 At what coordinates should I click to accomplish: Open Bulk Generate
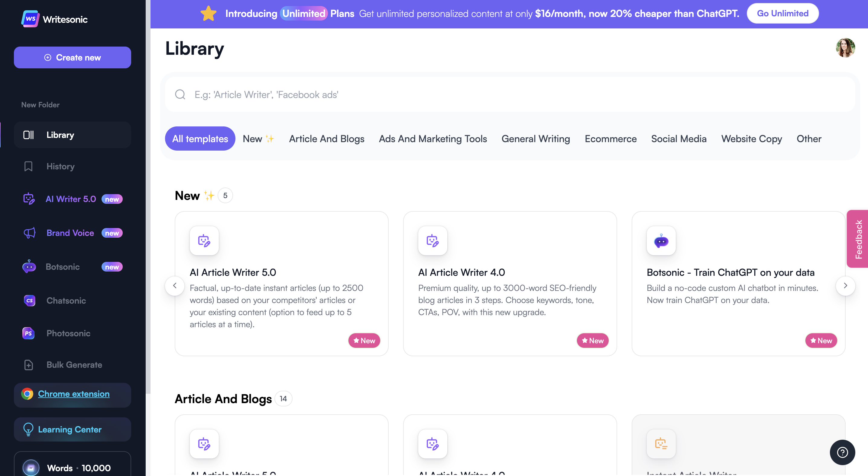click(74, 364)
